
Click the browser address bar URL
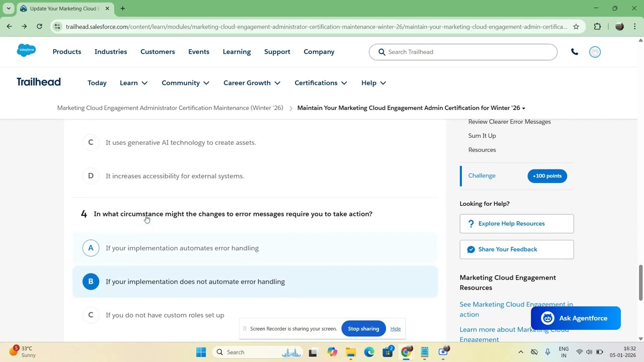pyautogui.click(x=316, y=27)
